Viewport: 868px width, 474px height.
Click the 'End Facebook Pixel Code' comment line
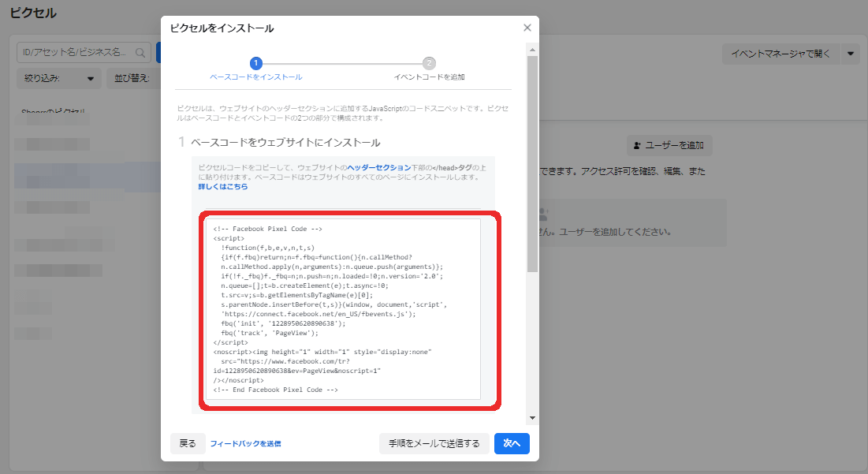(275, 390)
